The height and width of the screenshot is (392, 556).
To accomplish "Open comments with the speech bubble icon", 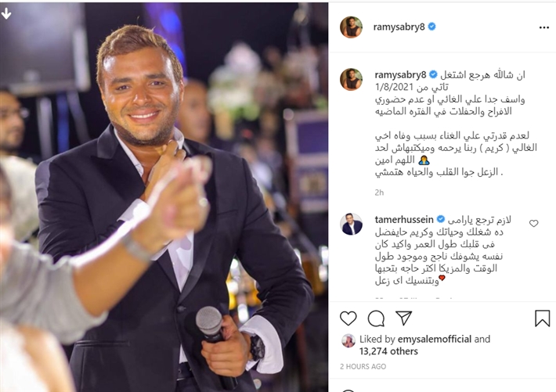I will tap(376, 318).
